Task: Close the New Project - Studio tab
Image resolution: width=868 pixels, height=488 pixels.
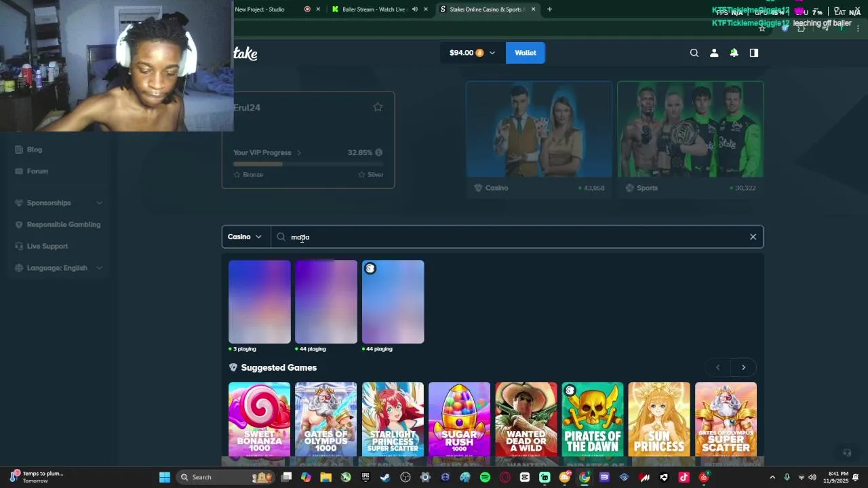Action: [318, 9]
